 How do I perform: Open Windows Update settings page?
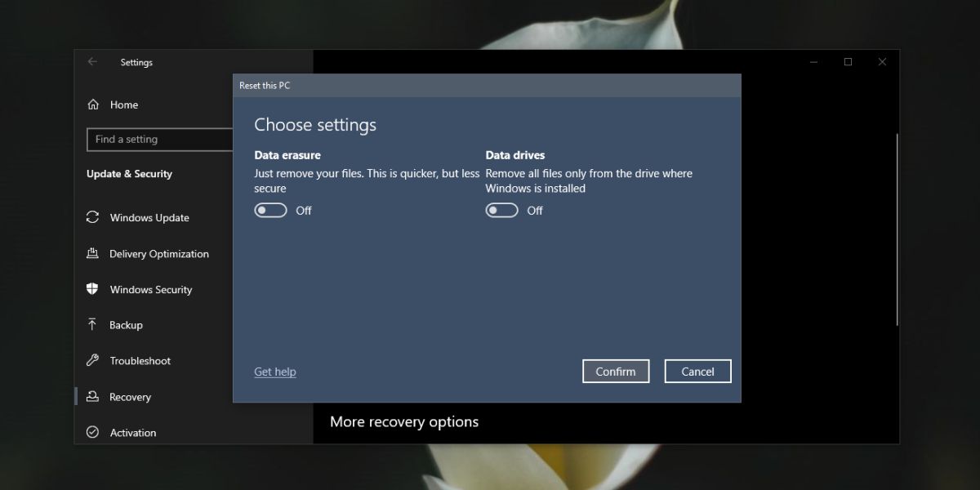(x=149, y=218)
